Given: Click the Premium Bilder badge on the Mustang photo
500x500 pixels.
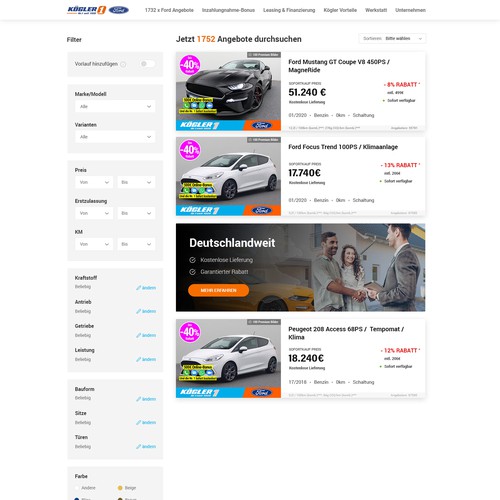Looking at the screenshot, I should point(264,55).
